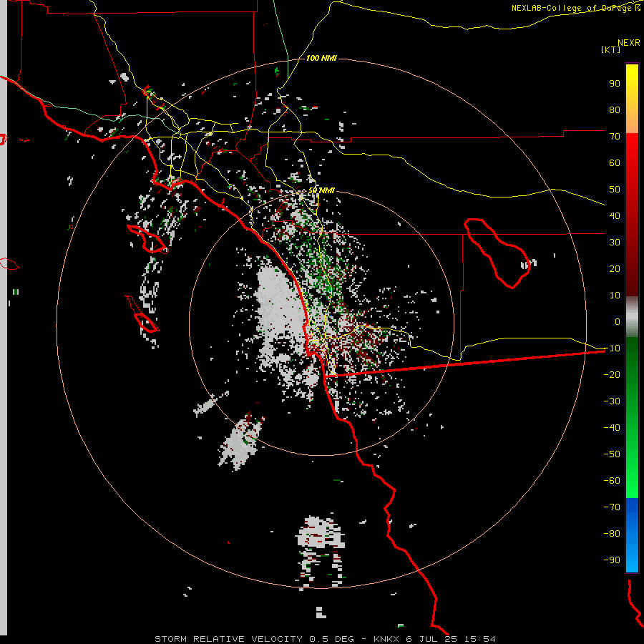Click the -60 value on velocity scale

point(612,481)
